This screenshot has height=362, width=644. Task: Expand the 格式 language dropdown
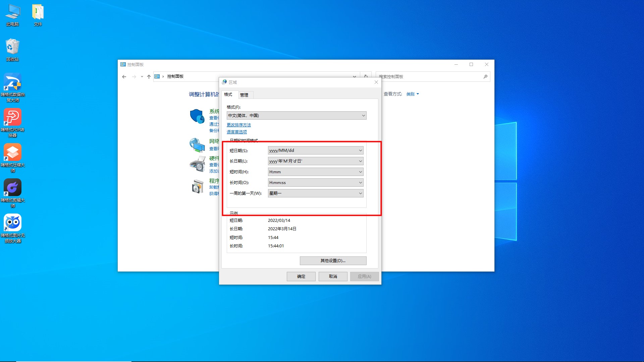pyautogui.click(x=297, y=116)
